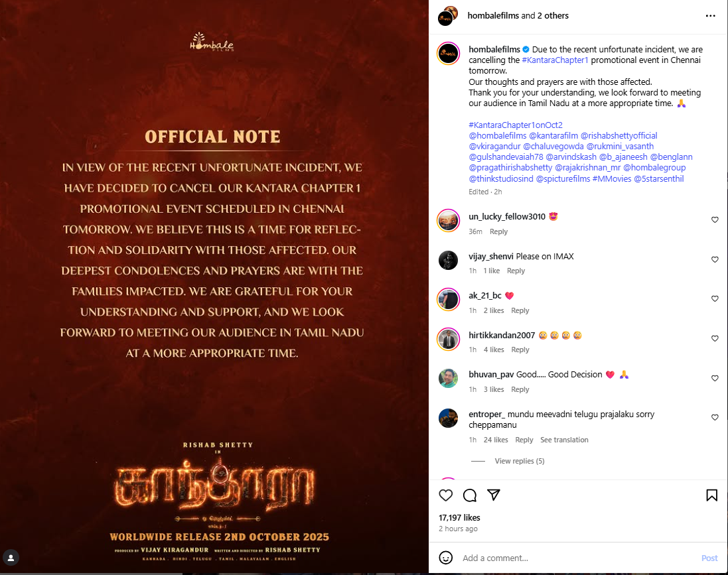Expand View replies (5) under entroper_
Viewport: 728px width, 575px height.
click(x=520, y=461)
